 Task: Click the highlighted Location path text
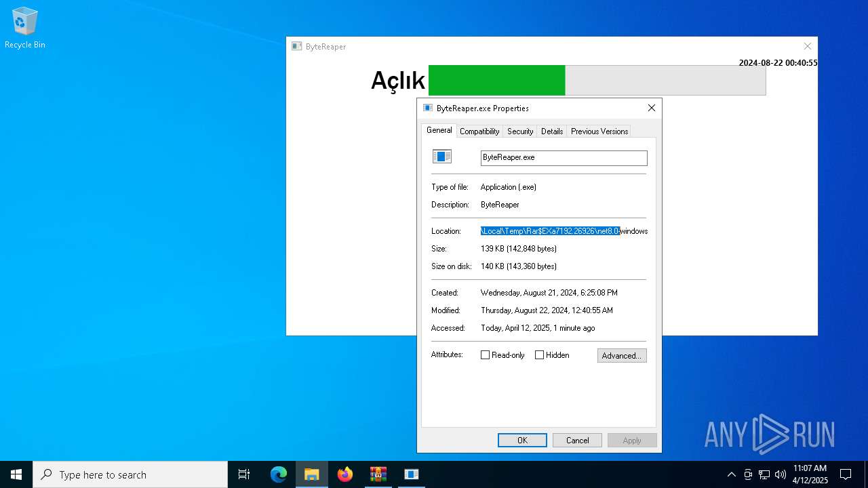coord(550,231)
